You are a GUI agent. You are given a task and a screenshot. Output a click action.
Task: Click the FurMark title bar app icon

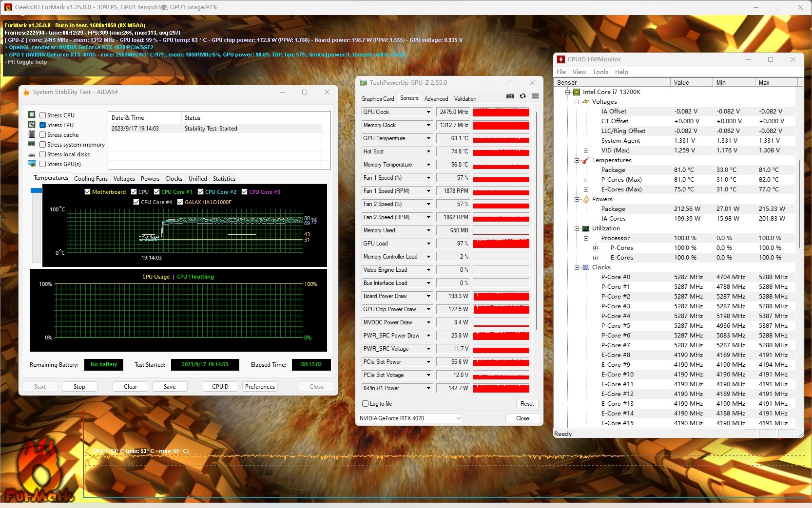coord(8,7)
